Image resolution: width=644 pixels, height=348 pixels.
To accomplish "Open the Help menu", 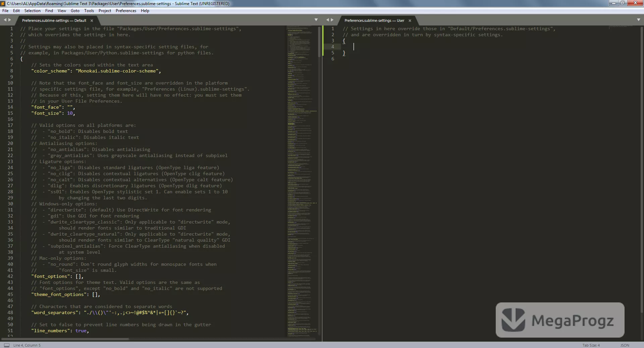I will coord(145,11).
